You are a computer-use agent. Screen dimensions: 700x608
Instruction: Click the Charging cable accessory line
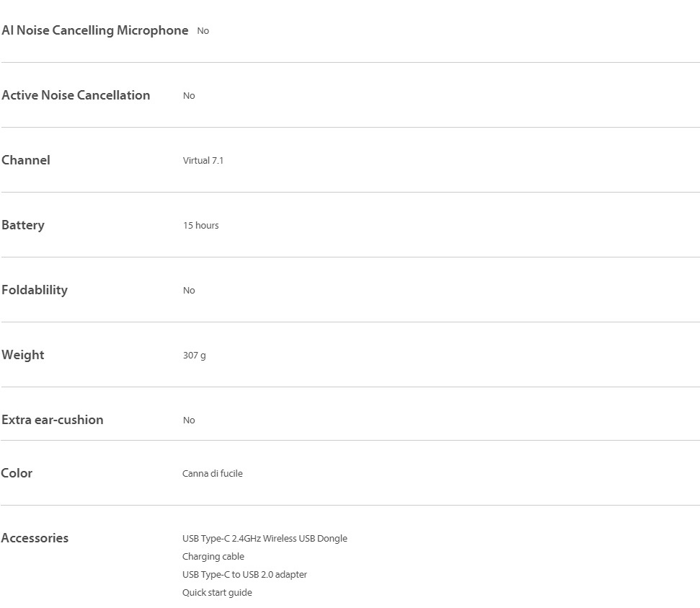pos(213,557)
